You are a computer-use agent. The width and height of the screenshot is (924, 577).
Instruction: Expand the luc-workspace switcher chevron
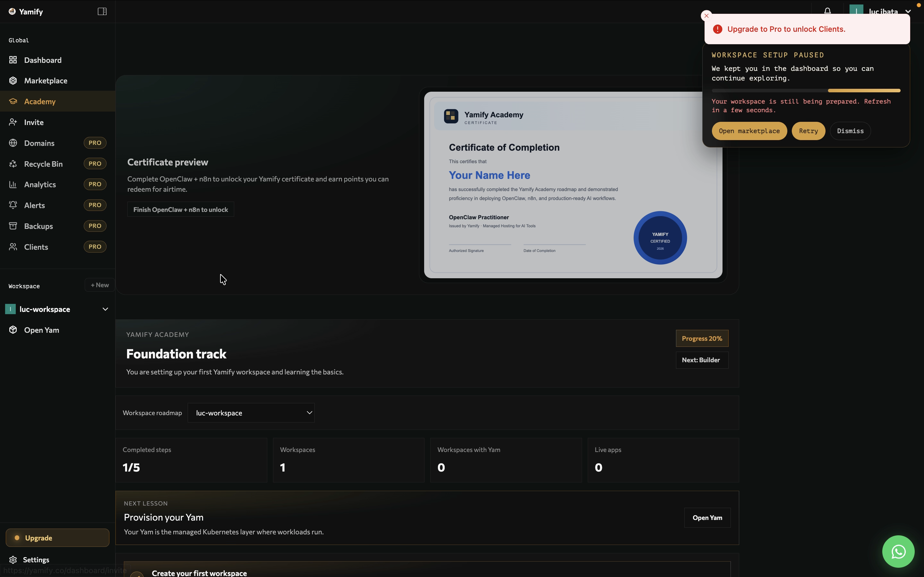pyautogui.click(x=105, y=309)
